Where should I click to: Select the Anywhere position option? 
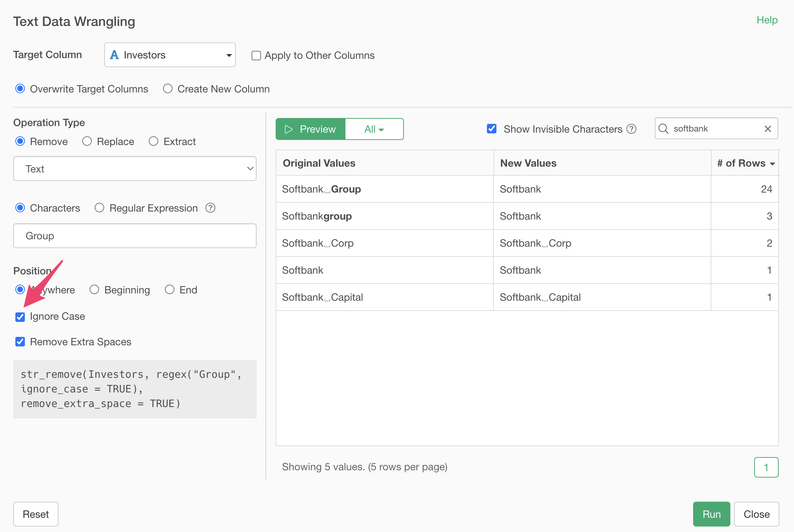tap(20, 290)
